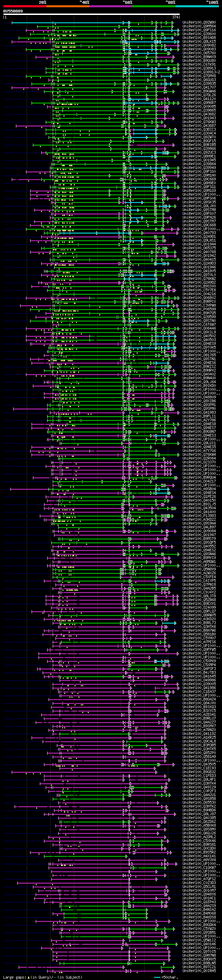Image resolution: width=222 pixels, height=980 pixels.
Task: Select the UniRef100_Q3ECC3 label
Action: tap(199, 130)
